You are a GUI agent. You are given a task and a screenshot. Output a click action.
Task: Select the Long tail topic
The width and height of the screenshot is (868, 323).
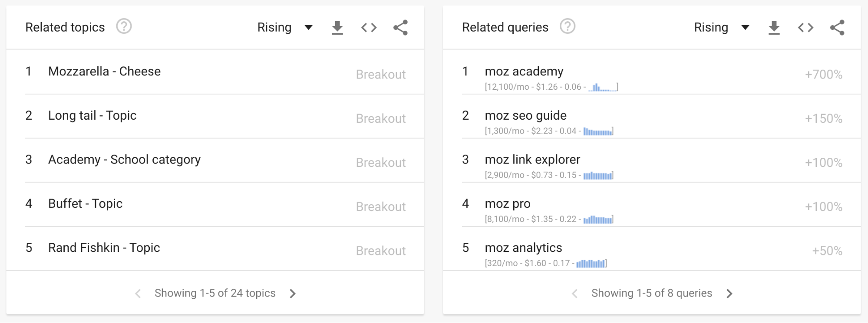[x=92, y=115]
